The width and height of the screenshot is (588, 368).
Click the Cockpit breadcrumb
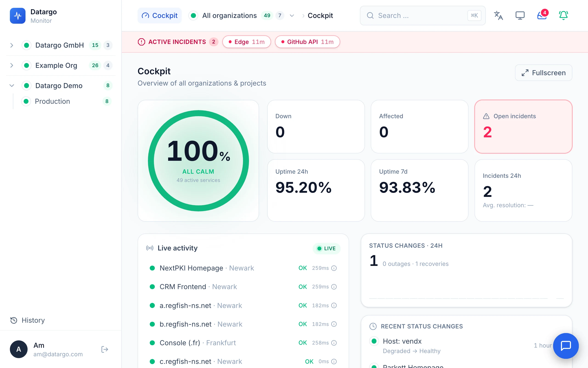[320, 16]
